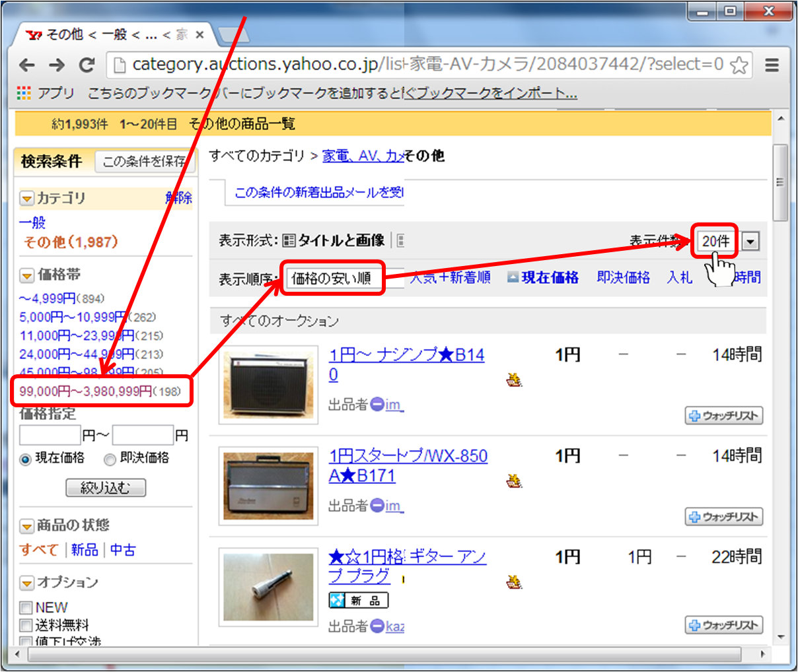Select 99,000円～3,980,999円 price range link
Viewport: 798px width, 672px height.
pos(85,391)
